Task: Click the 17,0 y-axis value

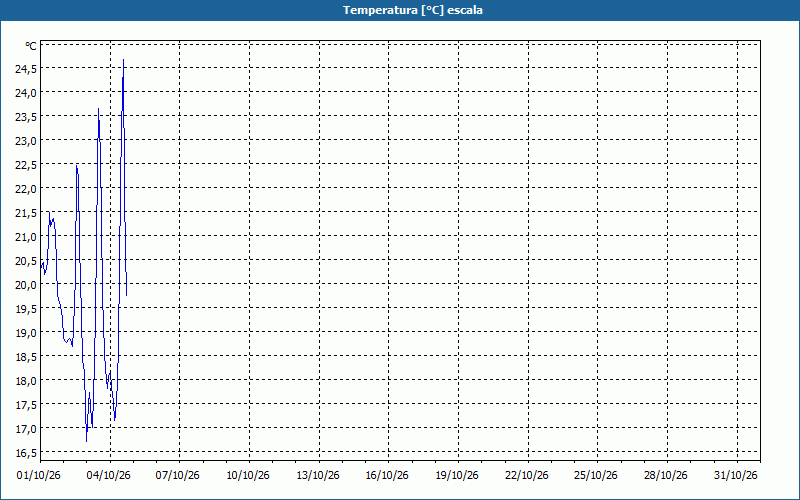Action: pyautogui.click(x=26, y=429)
